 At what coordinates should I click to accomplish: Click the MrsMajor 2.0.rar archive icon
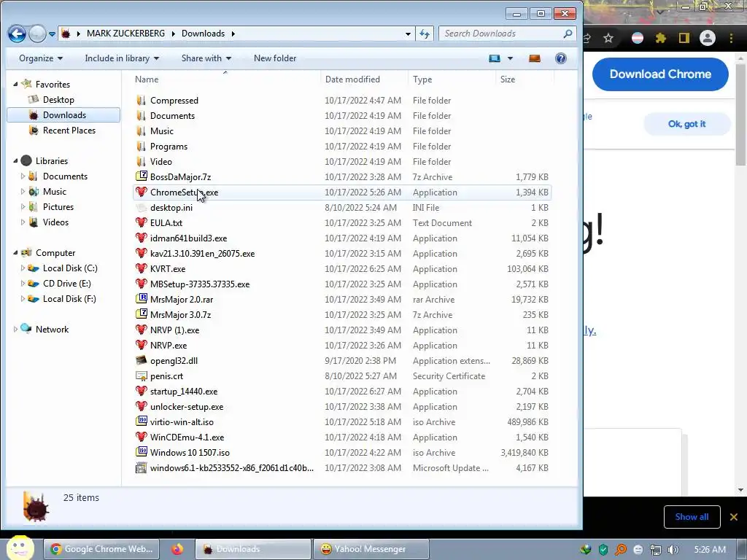click(x=141, y=299)
